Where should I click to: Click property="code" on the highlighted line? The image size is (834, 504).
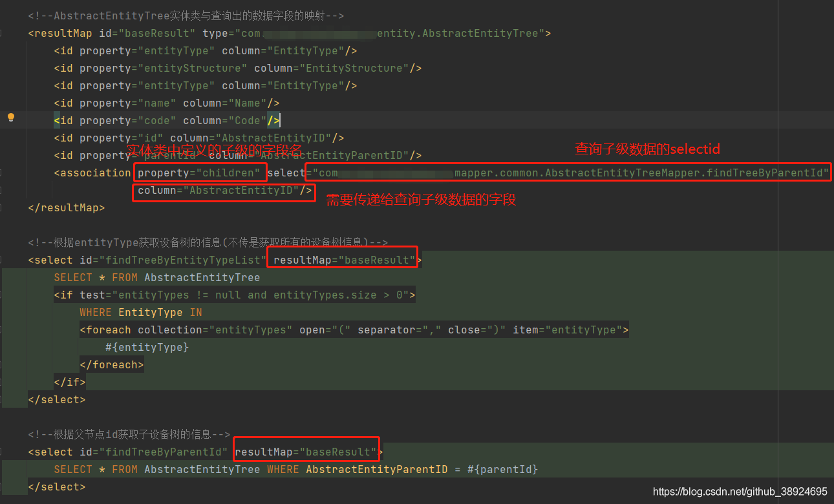click(x=128, y=120)
